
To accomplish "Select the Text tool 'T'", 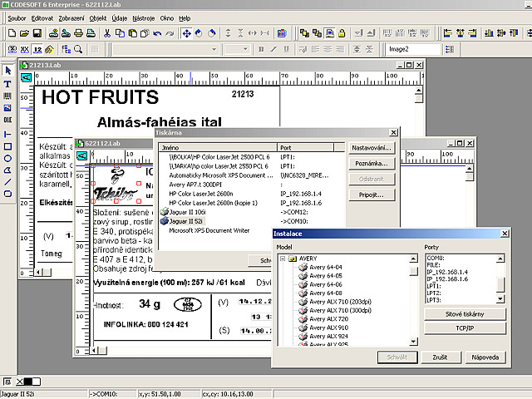I will (x=7, y=84).
